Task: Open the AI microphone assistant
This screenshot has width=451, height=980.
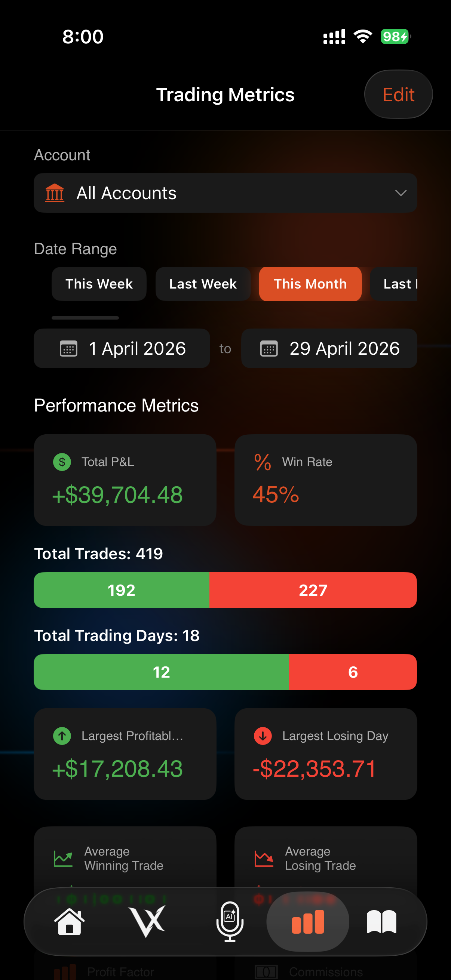Action: 230,921
